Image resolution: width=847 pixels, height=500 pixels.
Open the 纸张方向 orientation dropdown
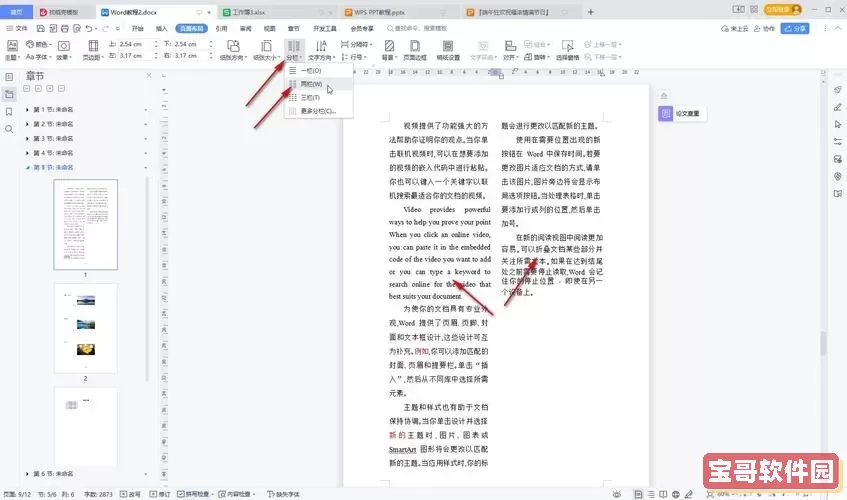233,50
